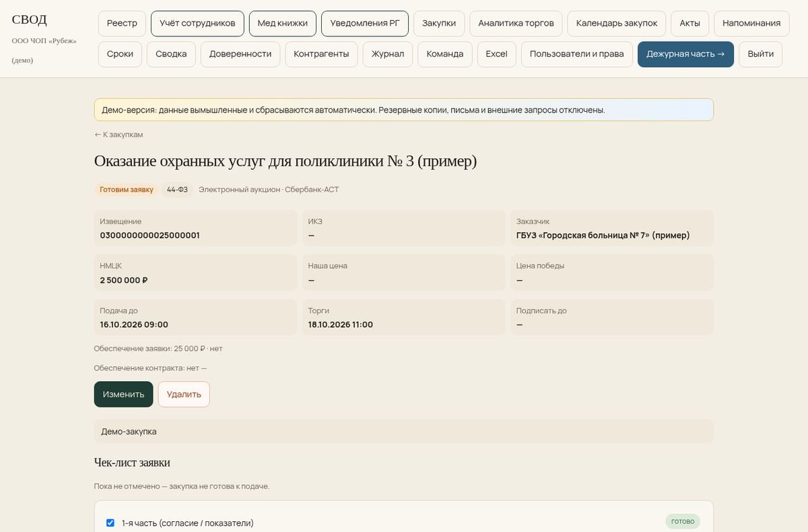Screen dimensions: 808x532
Task: Click the 44-ФЗ tag
Action: tap(177, 190)
